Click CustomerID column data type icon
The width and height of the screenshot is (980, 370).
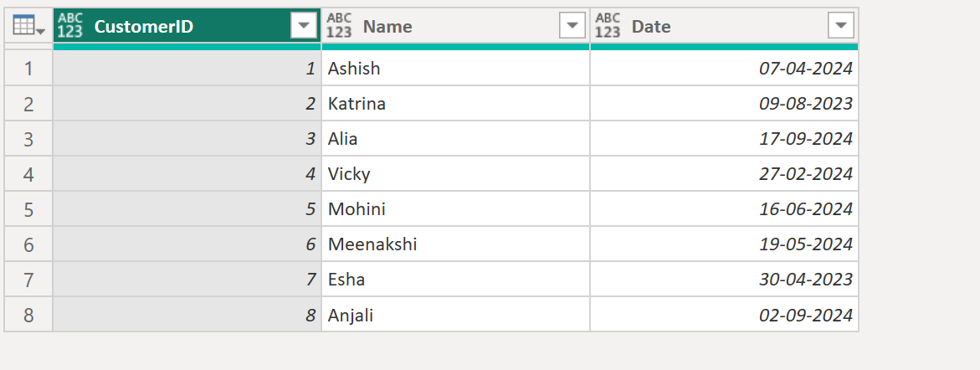tap(70, 27)
